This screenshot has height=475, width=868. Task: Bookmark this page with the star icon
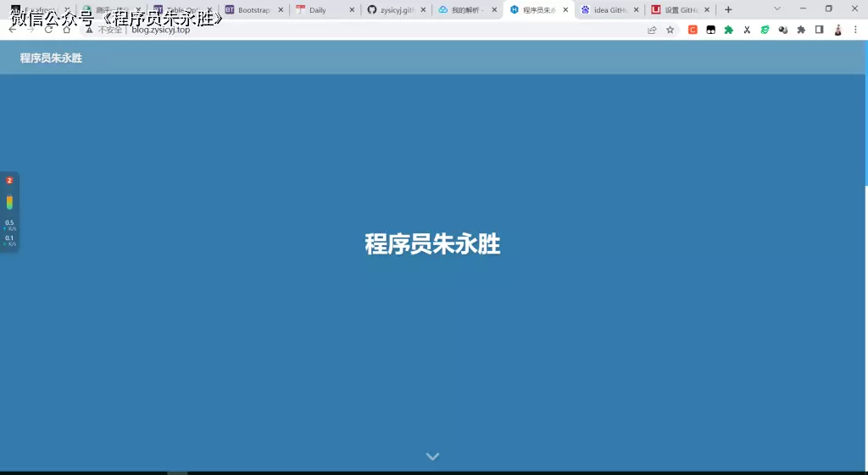pyautogui.click(x=670, y=30)
